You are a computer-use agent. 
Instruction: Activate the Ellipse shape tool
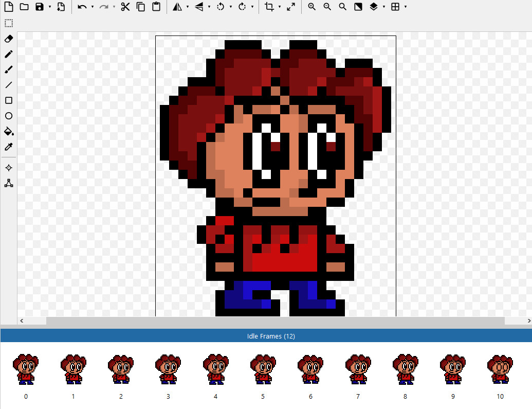pos(8,116)
